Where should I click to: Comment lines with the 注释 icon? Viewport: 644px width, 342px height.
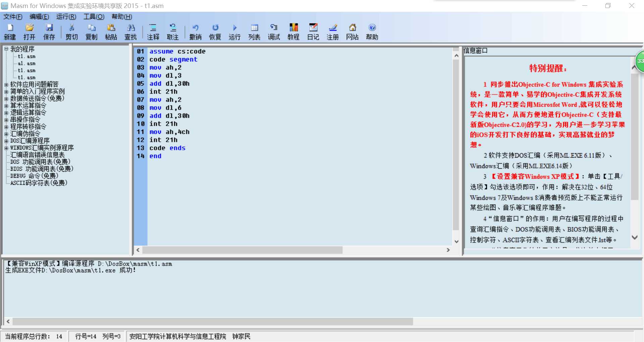tap(153, 32)
